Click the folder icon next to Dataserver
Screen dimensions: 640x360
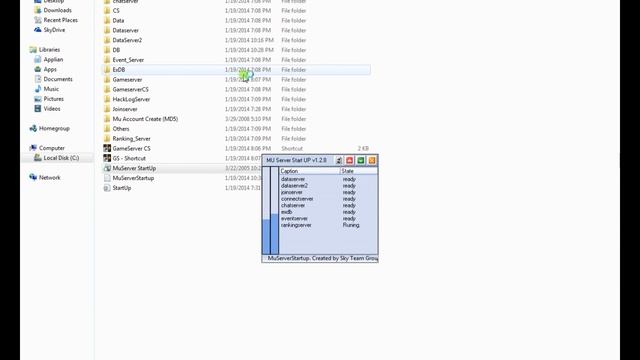click(x=107, y=30)
